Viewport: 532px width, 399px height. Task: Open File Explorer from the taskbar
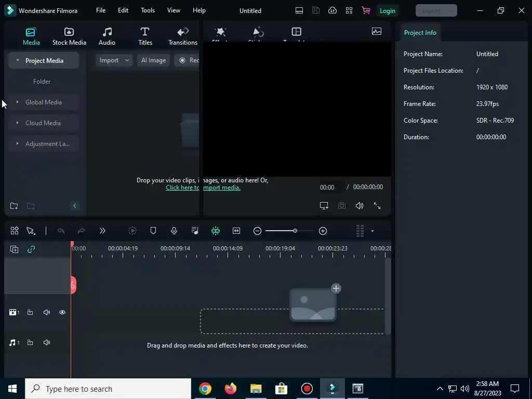[x=256, y=389]
